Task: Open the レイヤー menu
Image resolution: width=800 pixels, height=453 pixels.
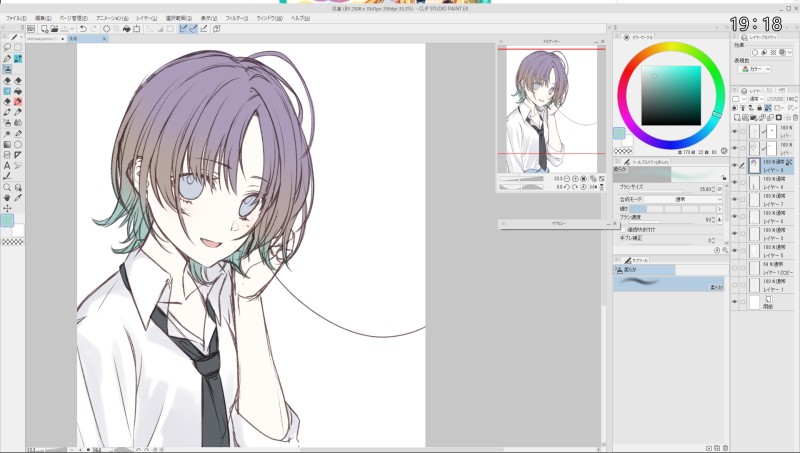Action: click(x=147, y=18)
